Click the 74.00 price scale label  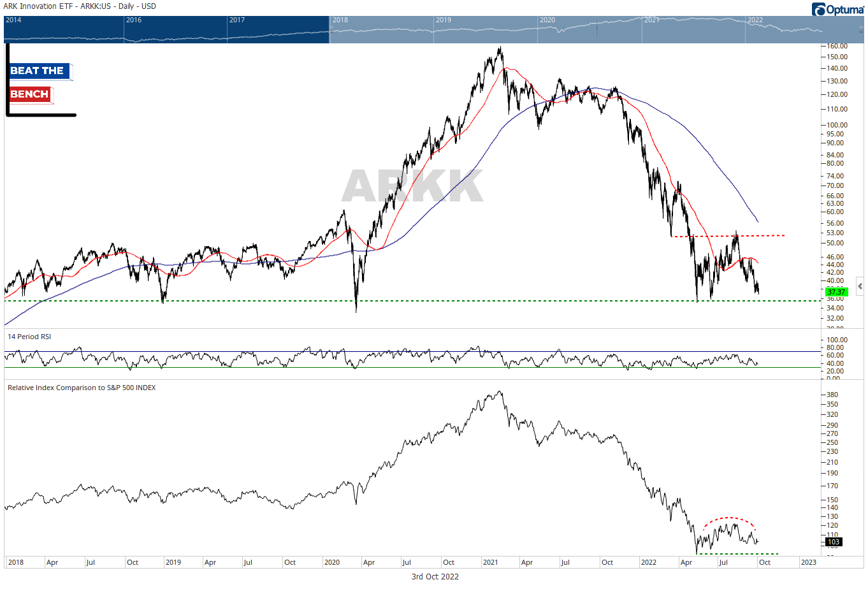coord(835,176)
